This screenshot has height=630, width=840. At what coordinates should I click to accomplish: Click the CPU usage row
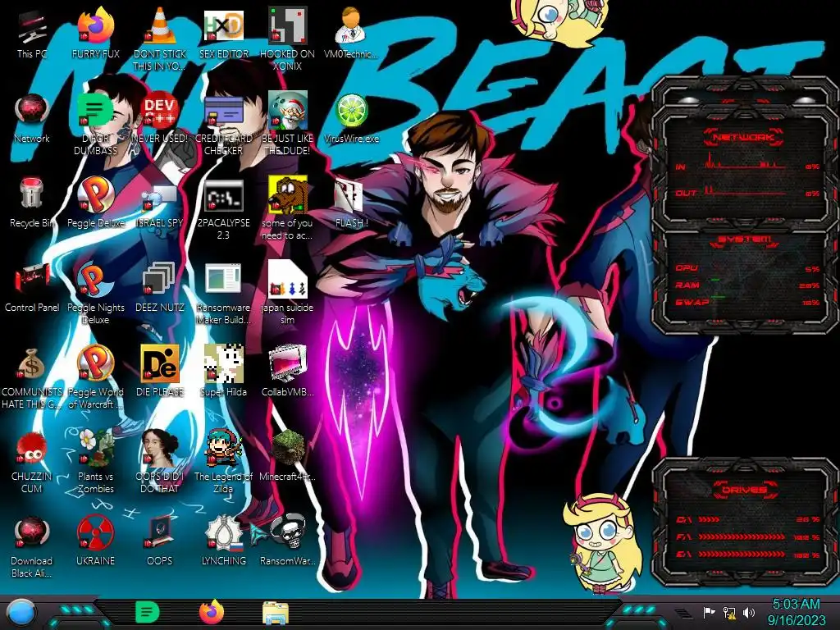748,268
